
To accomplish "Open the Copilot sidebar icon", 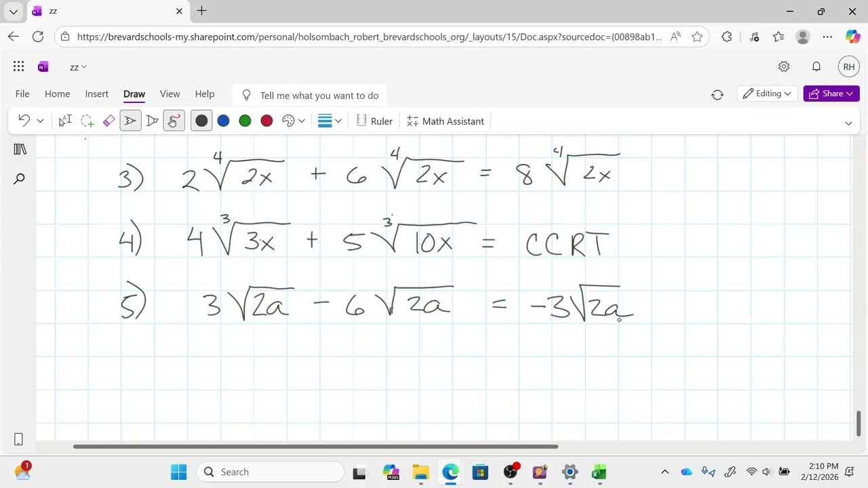I will 852,37.
